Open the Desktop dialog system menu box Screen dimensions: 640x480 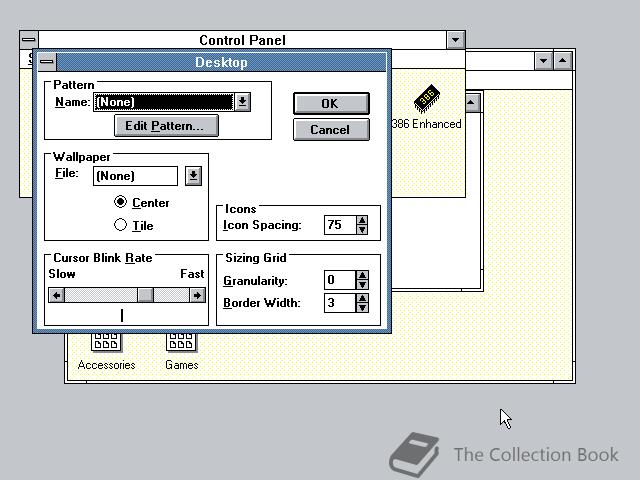pyautogui.click(x=47, y=62)
